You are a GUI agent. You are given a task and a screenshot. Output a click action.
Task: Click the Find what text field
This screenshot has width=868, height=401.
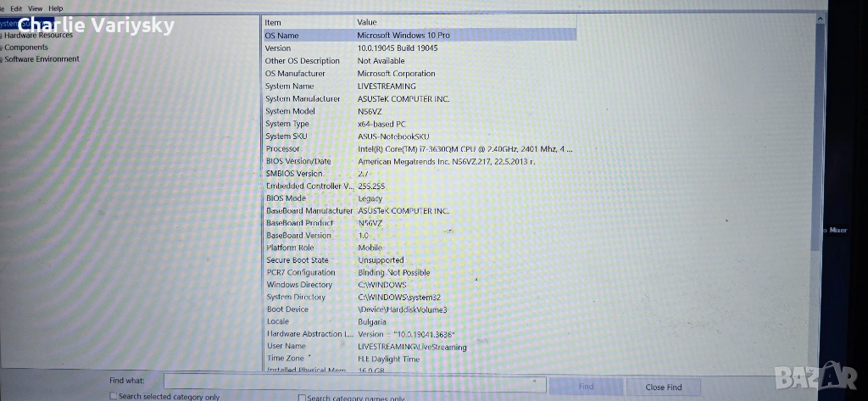coord(352,384)
